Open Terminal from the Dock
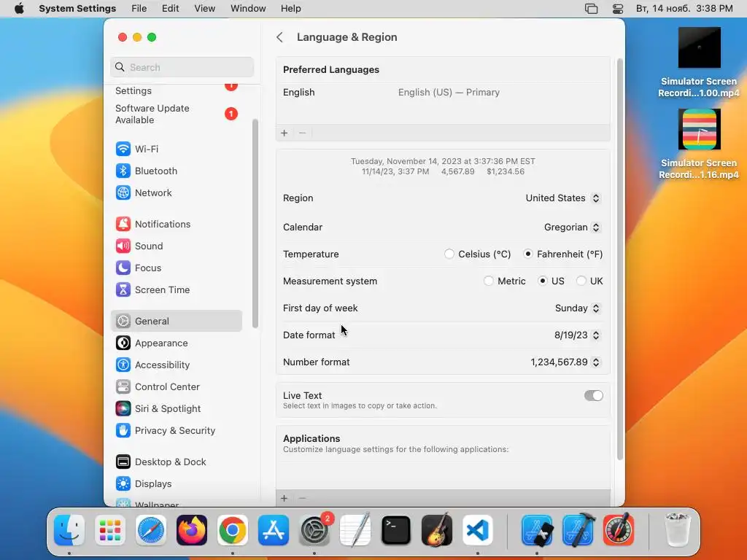This screenshot has width=747, height=560. pyautogui.click(x=396, y=530)
